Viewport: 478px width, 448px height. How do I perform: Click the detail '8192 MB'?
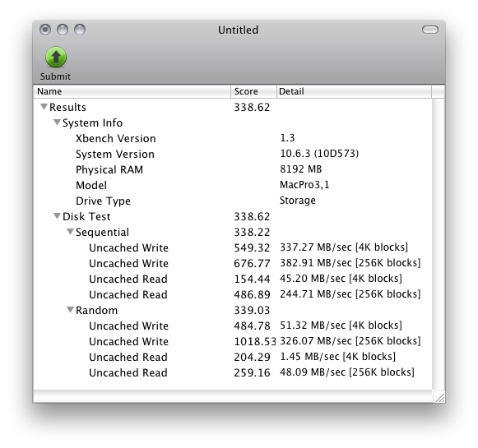point(300,169)
